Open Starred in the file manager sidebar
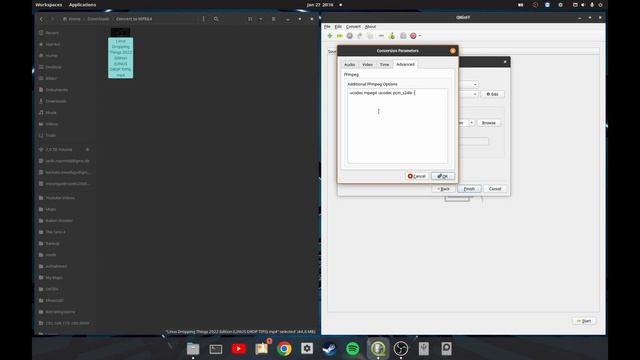The image size is (640, 360). tap(53, 44)
